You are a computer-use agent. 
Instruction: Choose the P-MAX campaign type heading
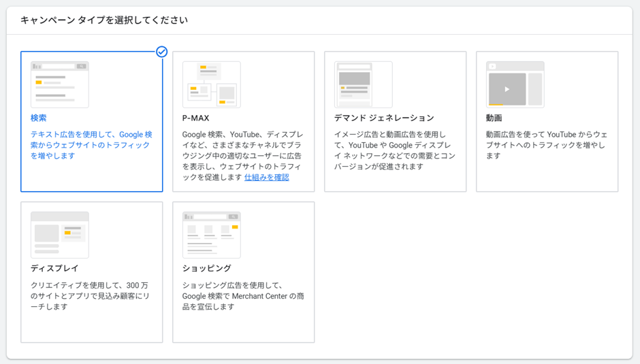click(195, 118)
